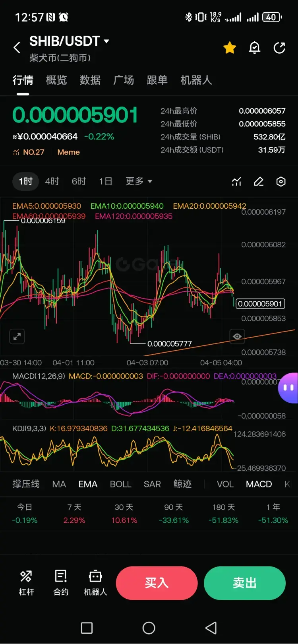This screenshot has height=644, width=298.
Task: Tap Android recent apps square
Action: (87, 628)
